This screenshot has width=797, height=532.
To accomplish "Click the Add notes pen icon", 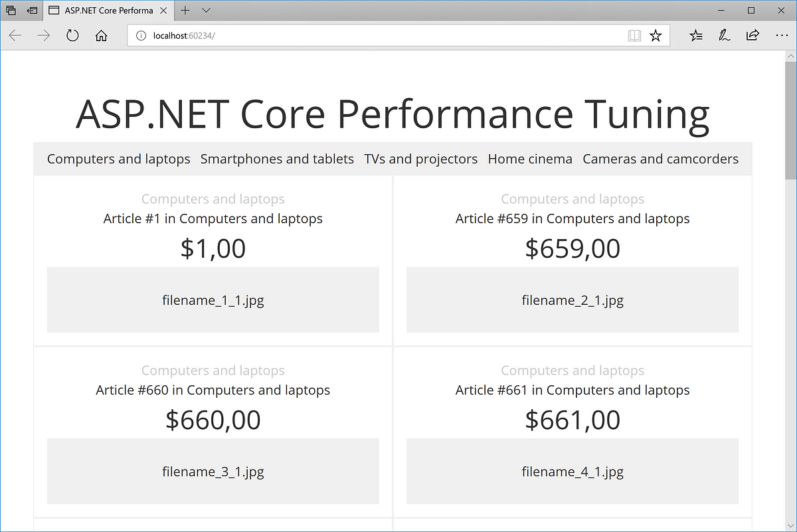I will pyautogui.click(x=724, y=36).
